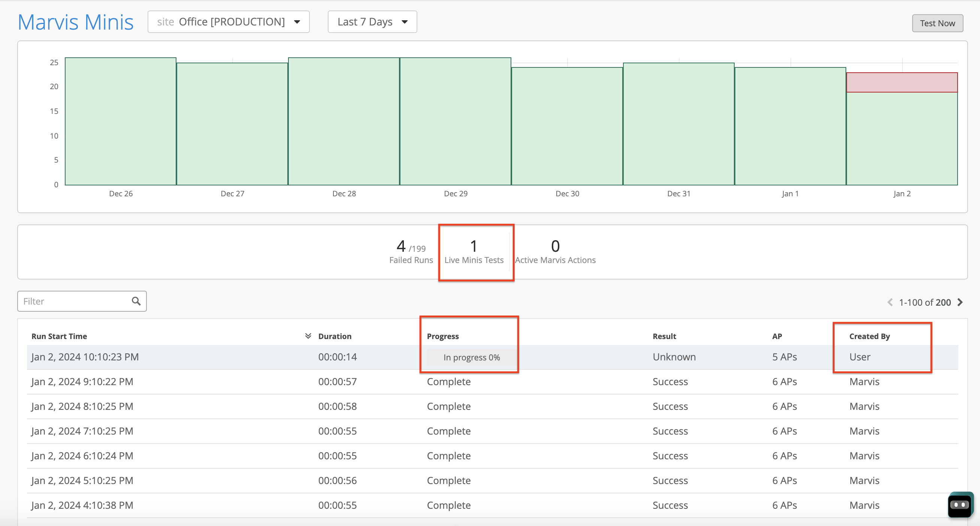
Task: Click the Created By column header
Action: tap(869, 336)
